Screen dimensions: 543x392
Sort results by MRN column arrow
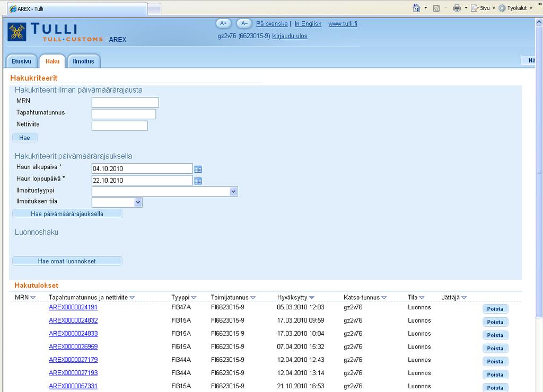click(33, 298)
